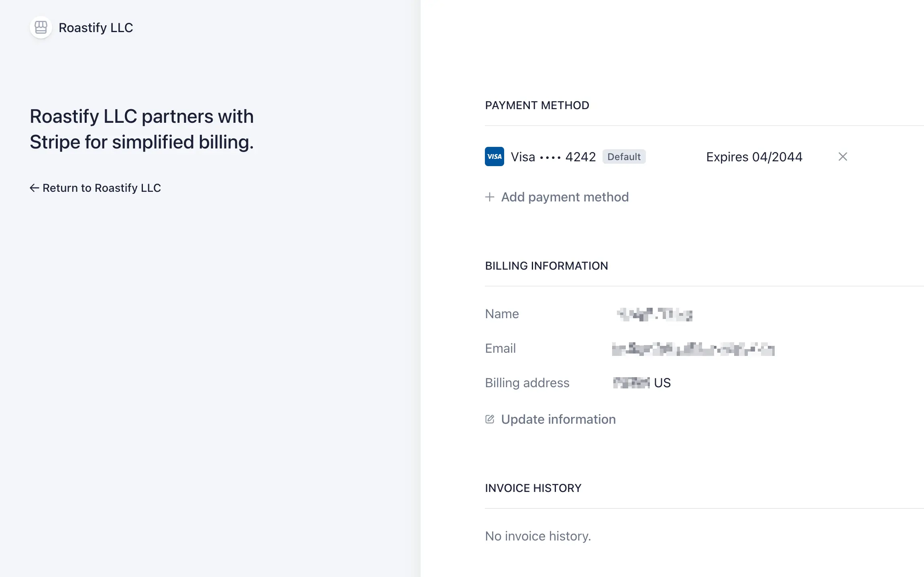924x577 pixels.
Task: Click the blurred Email value
Action: click(x=693, y=349)
